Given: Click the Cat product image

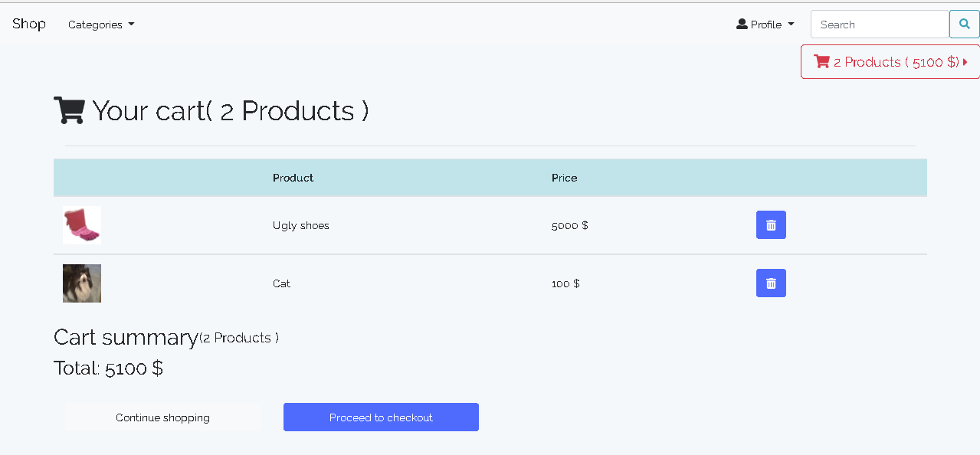Looking at the screenshot, I should pos(82,283).
